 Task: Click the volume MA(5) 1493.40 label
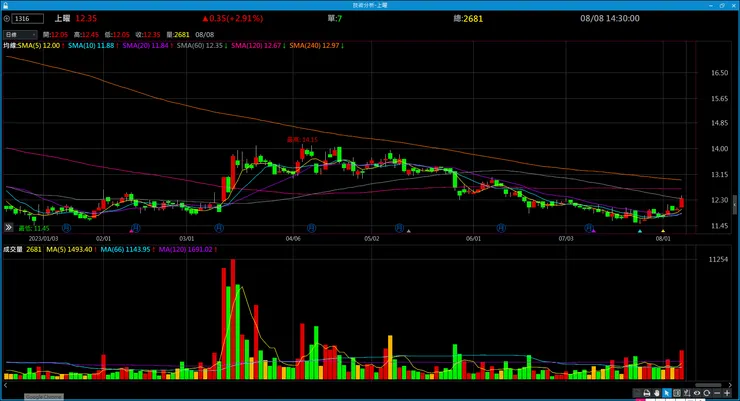69,250
